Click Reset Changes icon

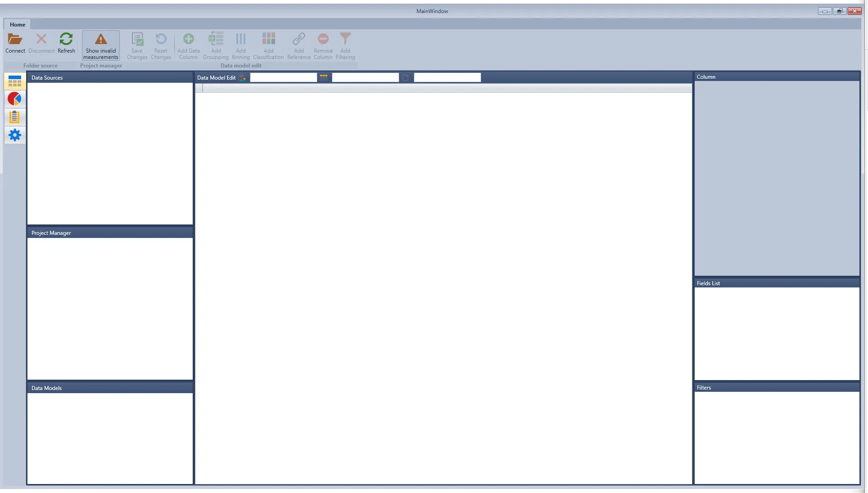pos(161,39)
